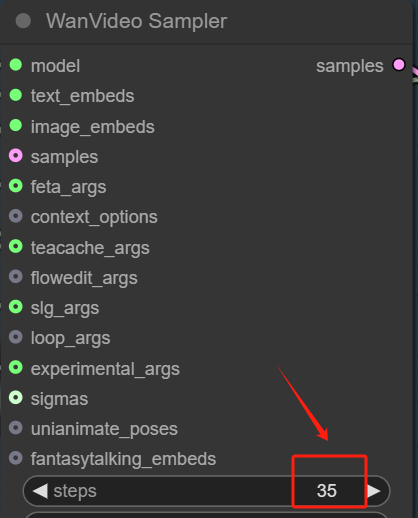The image size is (418, 518).
Task: Click the slg_args input socket
Action: coord(16,307)
